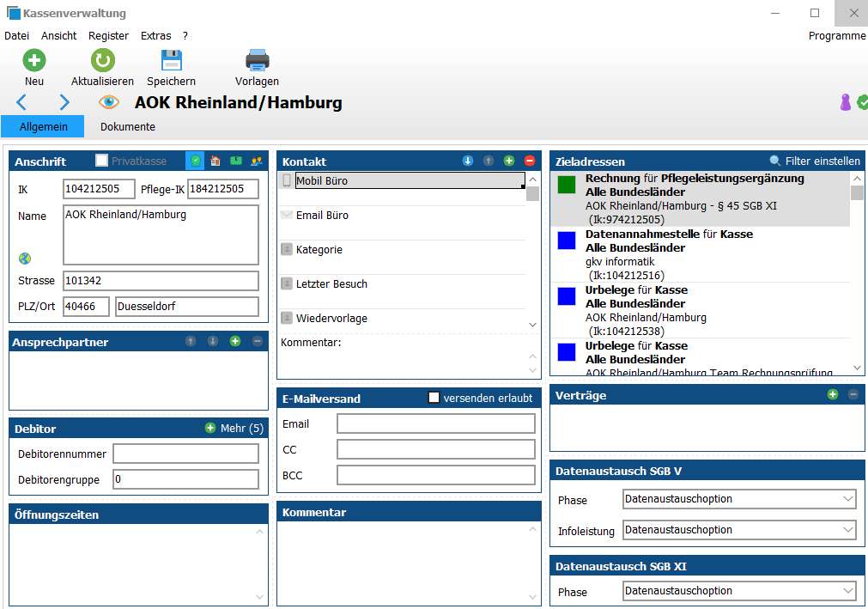868x609 pixels.
Task: Open the Register menu
Action: coord(108,35)
